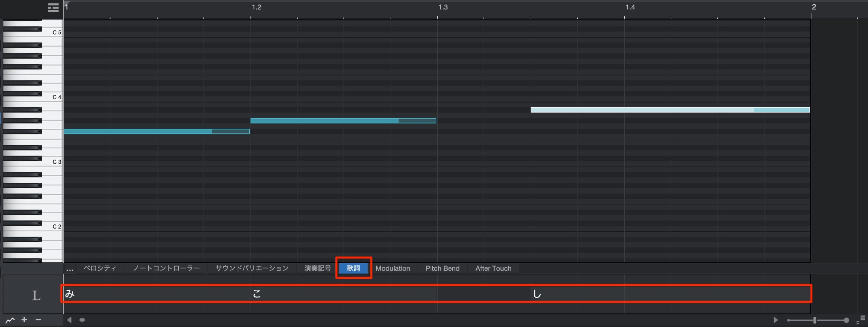This screenshot has height=327, width=868.
Task: Open the Modulation tab
Action: coord(393,268)
